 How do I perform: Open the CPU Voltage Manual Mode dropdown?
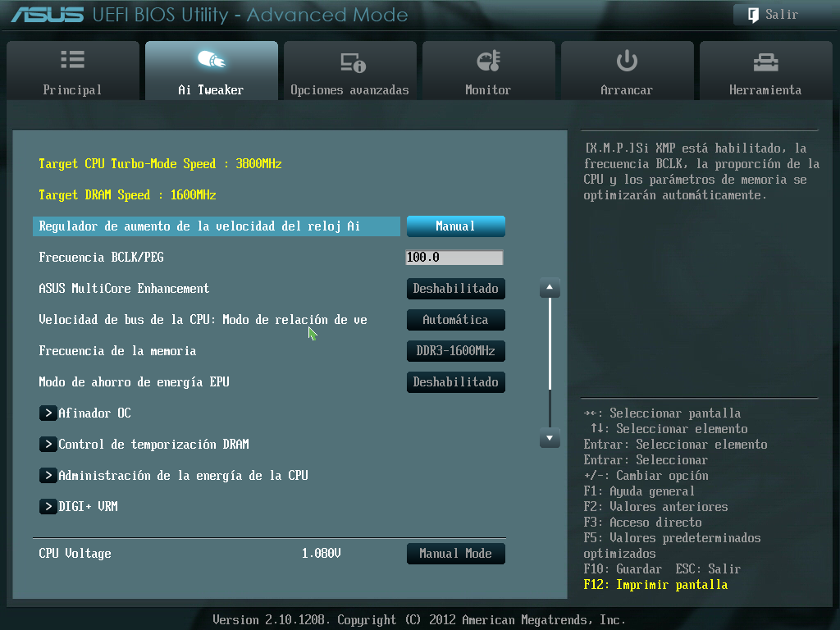456,554
